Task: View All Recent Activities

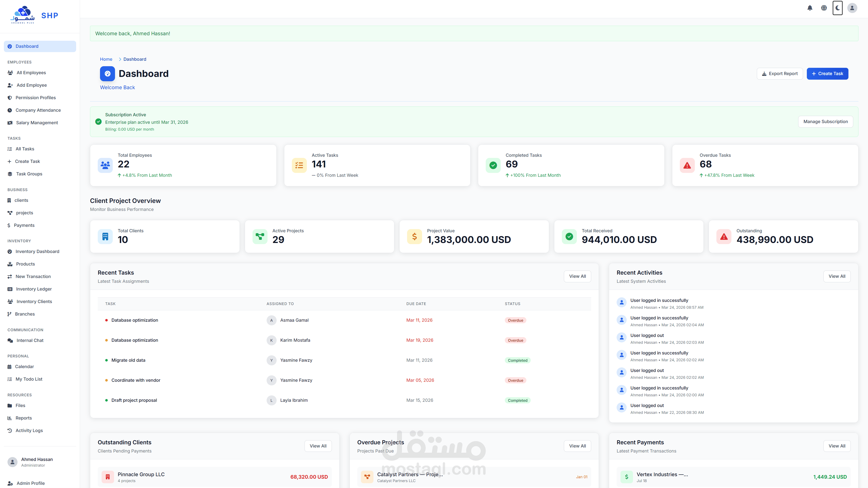Action: 837,276
